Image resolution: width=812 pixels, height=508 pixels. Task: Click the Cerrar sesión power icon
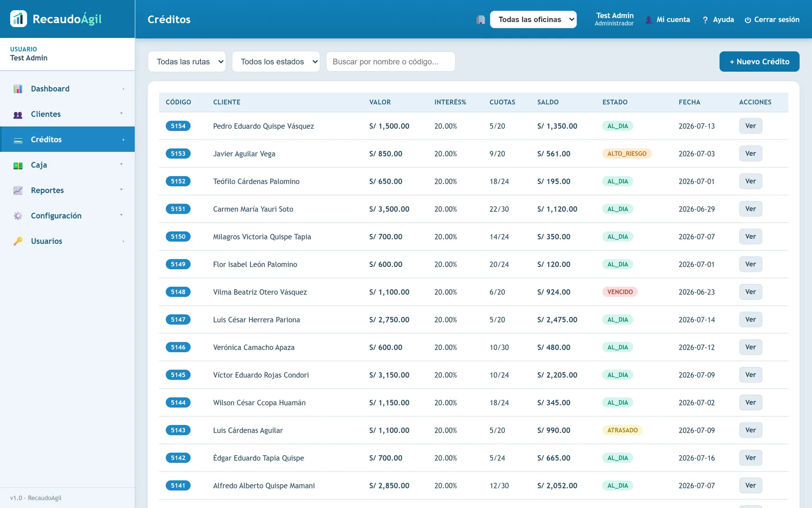747,20
